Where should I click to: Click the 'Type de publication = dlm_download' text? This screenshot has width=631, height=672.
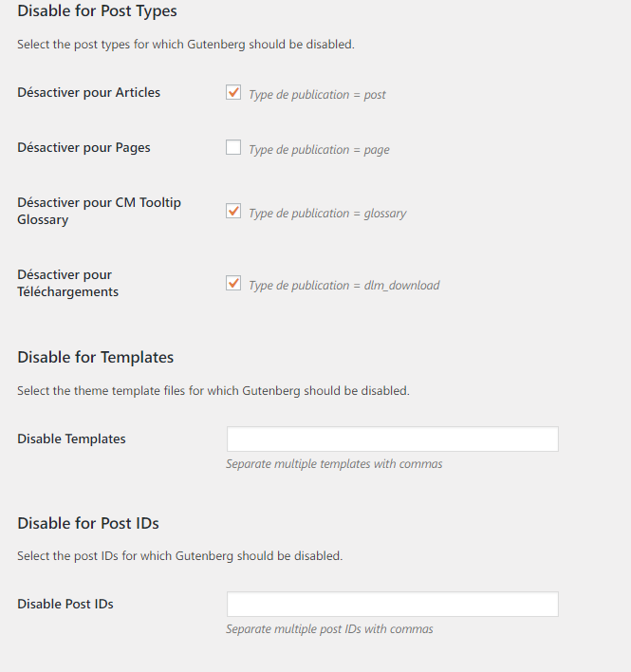[x=344, y=286]
